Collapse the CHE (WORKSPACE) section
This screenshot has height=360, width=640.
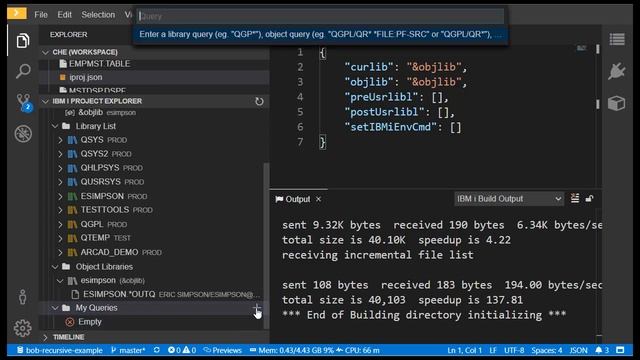coord(45,52)
